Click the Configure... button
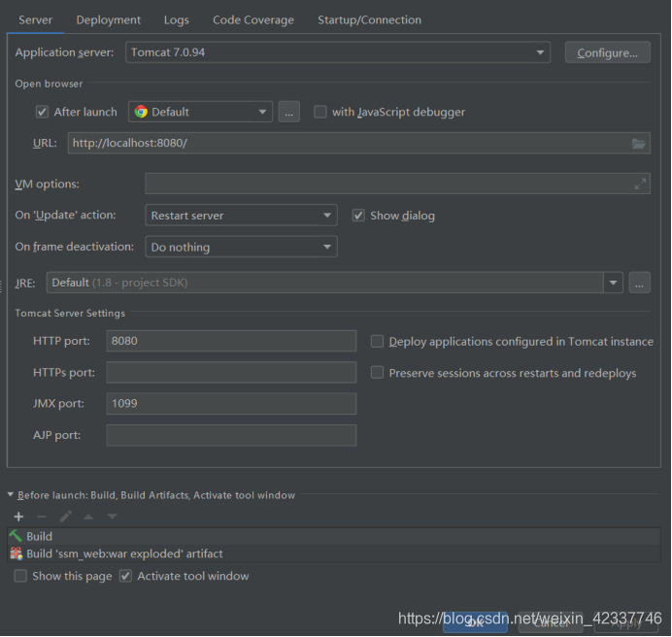 click(607, 52)
